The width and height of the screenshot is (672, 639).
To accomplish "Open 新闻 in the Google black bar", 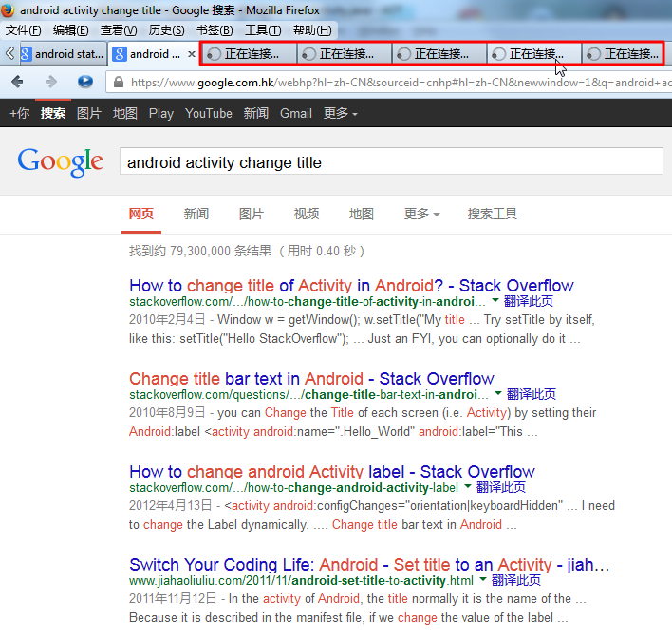I will (x=256, y=113).
